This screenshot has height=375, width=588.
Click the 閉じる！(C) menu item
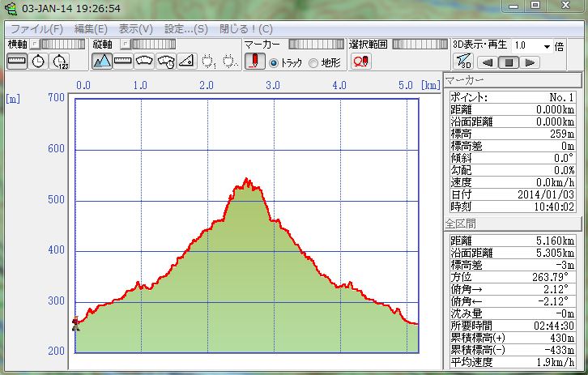246,29
